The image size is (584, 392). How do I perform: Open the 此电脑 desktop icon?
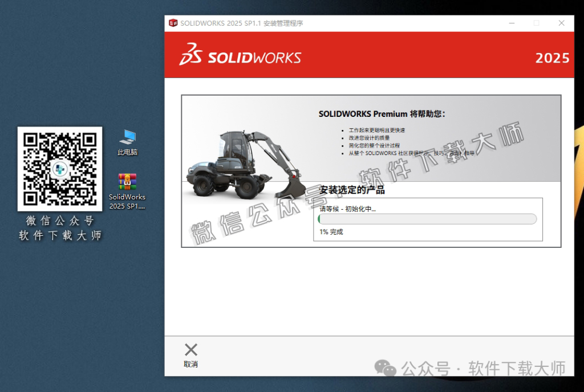click(127, 140)
